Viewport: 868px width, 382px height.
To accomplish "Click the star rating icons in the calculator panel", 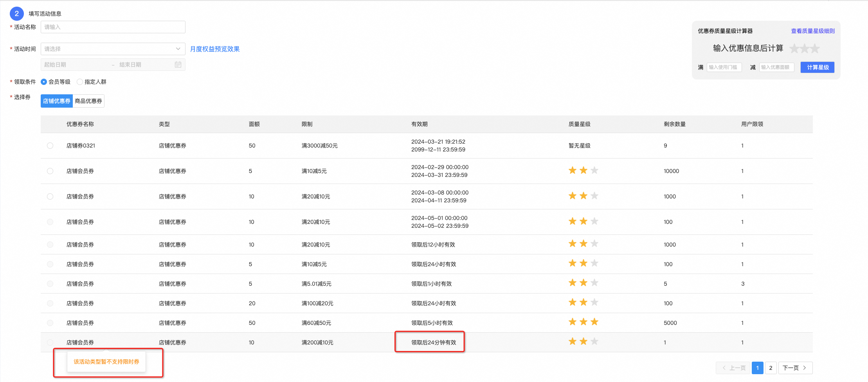I will coord(805,49).
